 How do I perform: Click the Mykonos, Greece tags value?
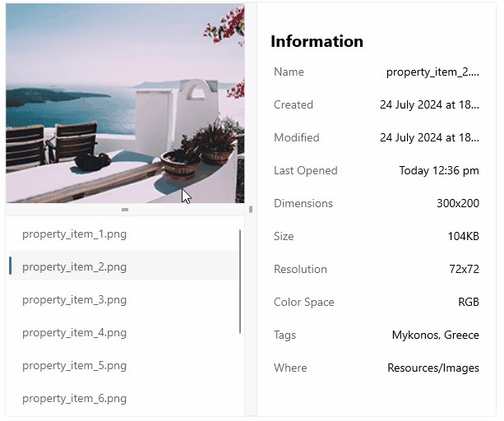pos(436,335)
